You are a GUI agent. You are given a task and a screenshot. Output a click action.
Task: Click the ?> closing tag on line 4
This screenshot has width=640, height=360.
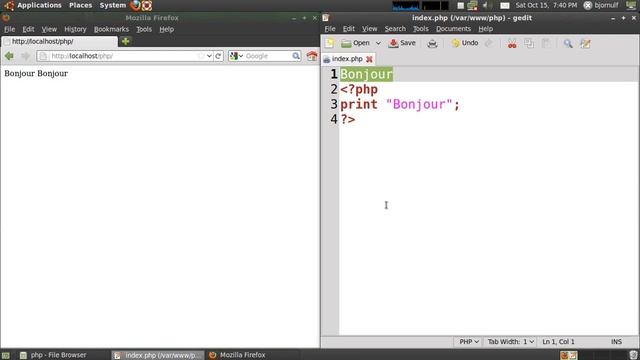click(348, 119)
